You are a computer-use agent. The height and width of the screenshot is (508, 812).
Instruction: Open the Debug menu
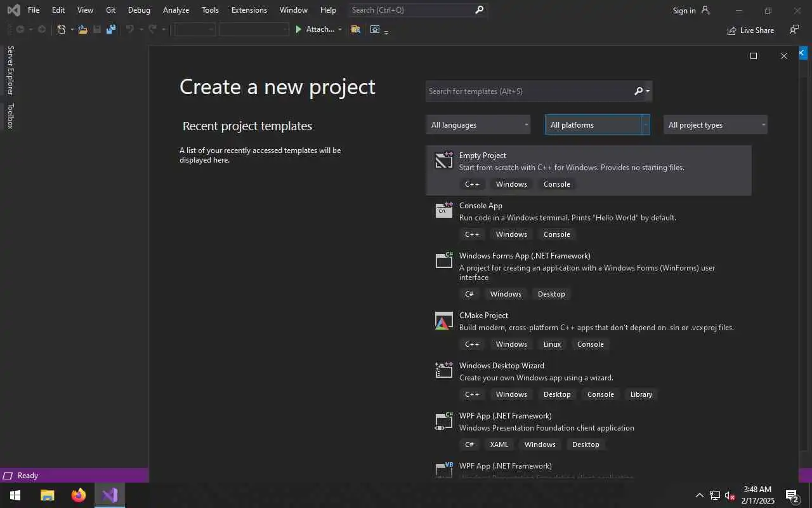(x=139, y=10)
